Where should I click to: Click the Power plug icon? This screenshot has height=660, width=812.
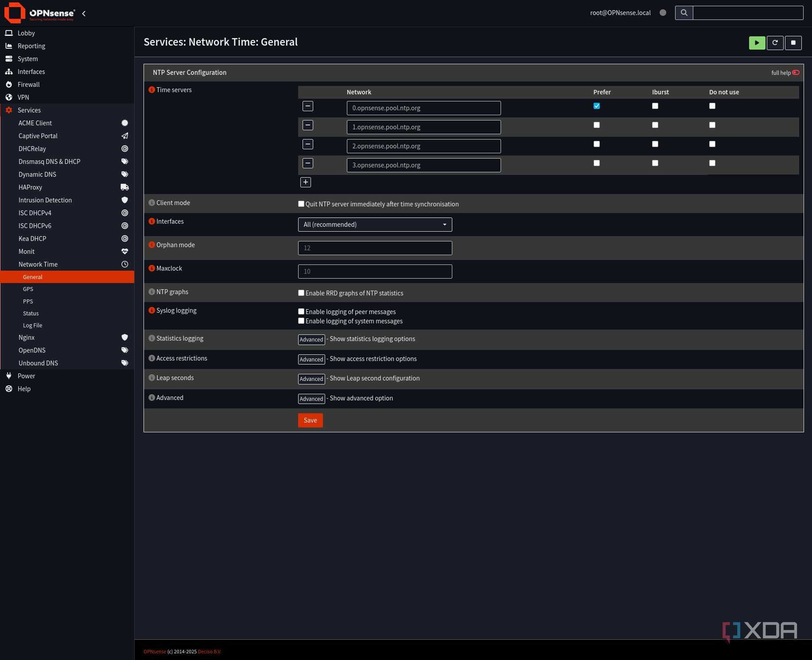pyautogui.click(x=9, y=376)
